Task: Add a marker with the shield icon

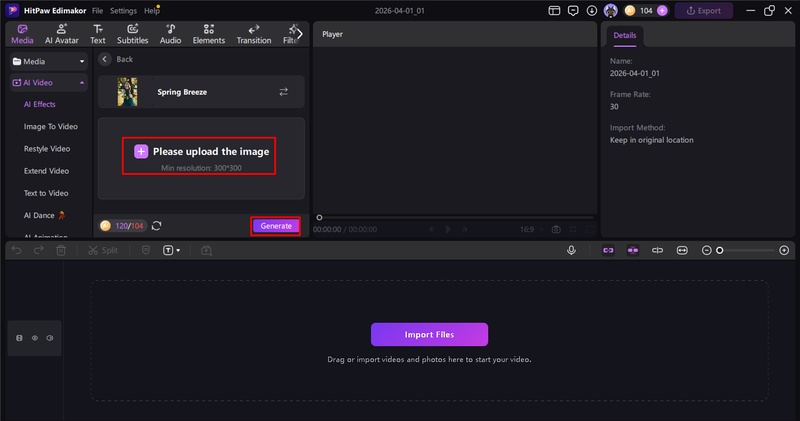Action: click(x=146, y=250)
